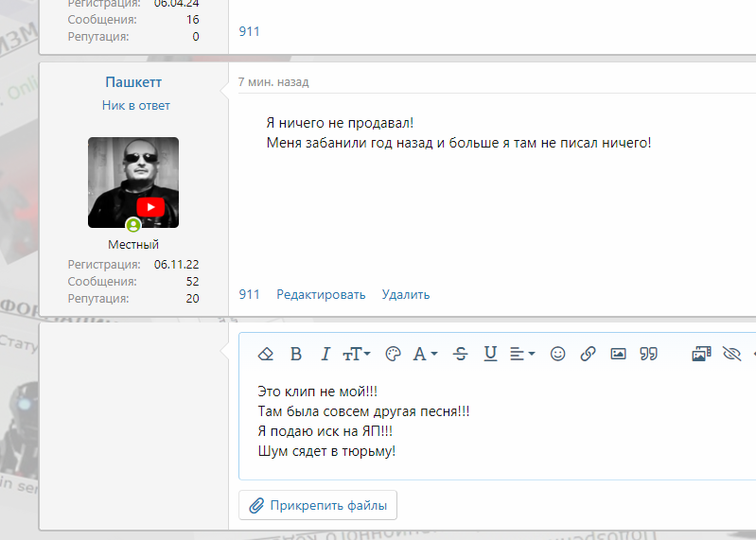This screenshot has width=756, height=540.
Task: Open the text alignment dropdown
Action: 522,354
